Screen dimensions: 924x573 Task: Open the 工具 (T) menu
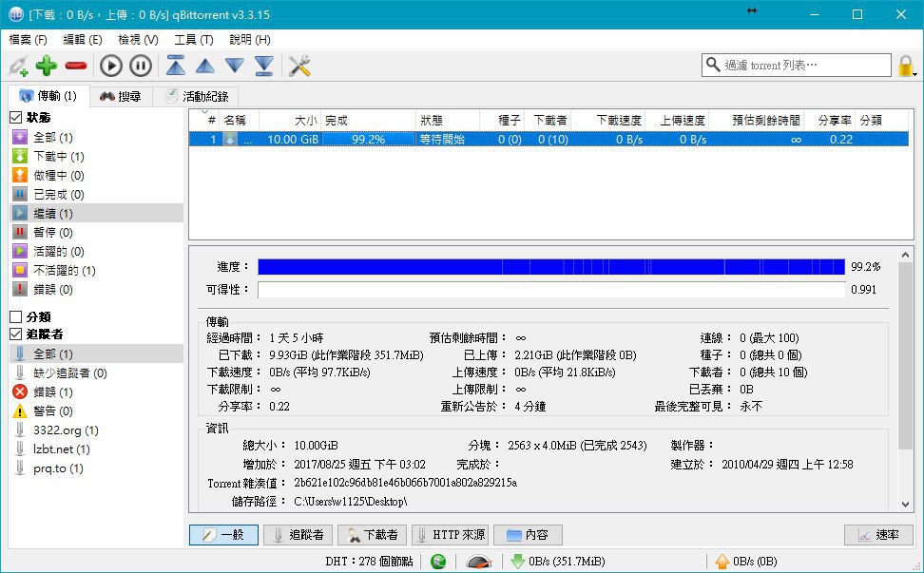[x=193, y=40]
